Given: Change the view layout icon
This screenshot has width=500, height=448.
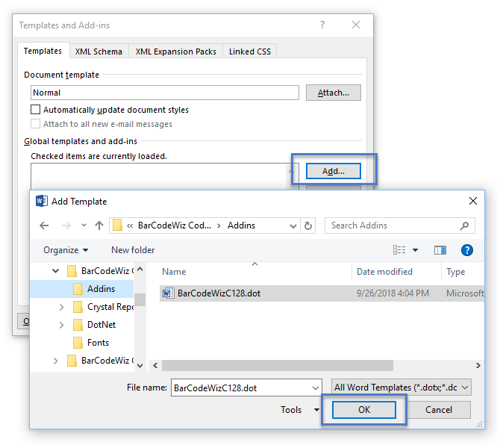Looking at the screenshot, I should 399,250.
